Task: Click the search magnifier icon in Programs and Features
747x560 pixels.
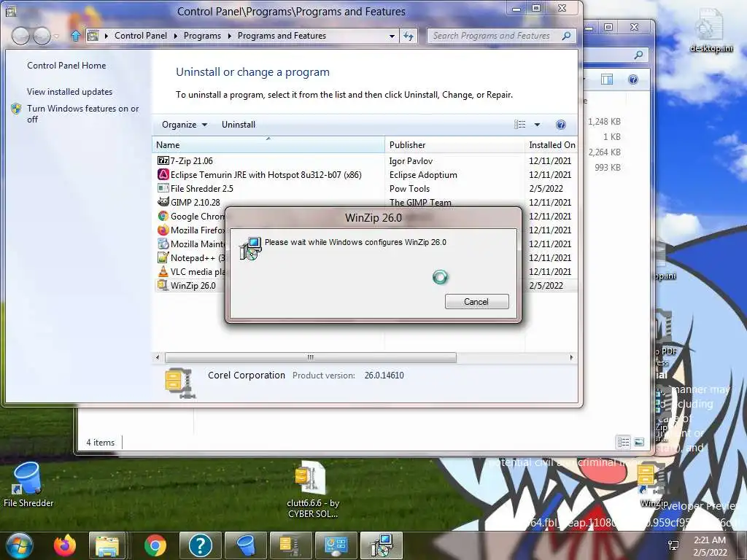Action: click(x=566, y=36)
